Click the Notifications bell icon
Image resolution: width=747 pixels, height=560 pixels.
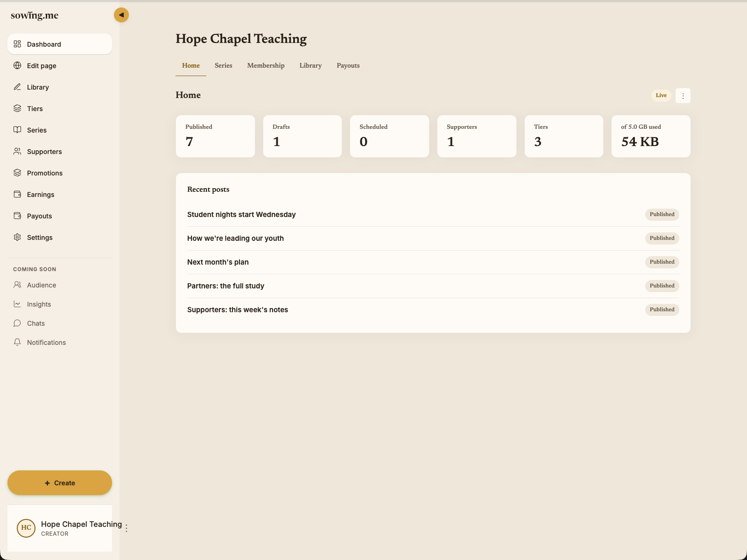click(x=17, y=342)
